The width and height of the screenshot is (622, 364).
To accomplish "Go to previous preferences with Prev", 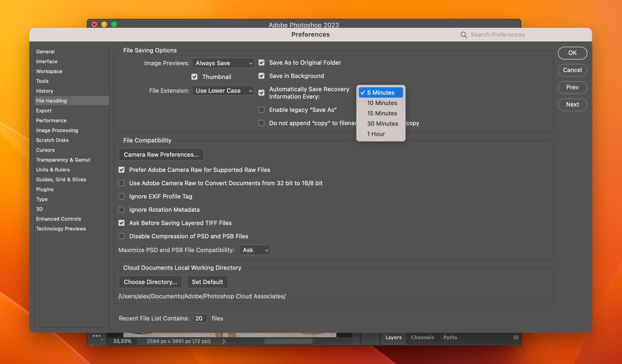I will (572, 88).
